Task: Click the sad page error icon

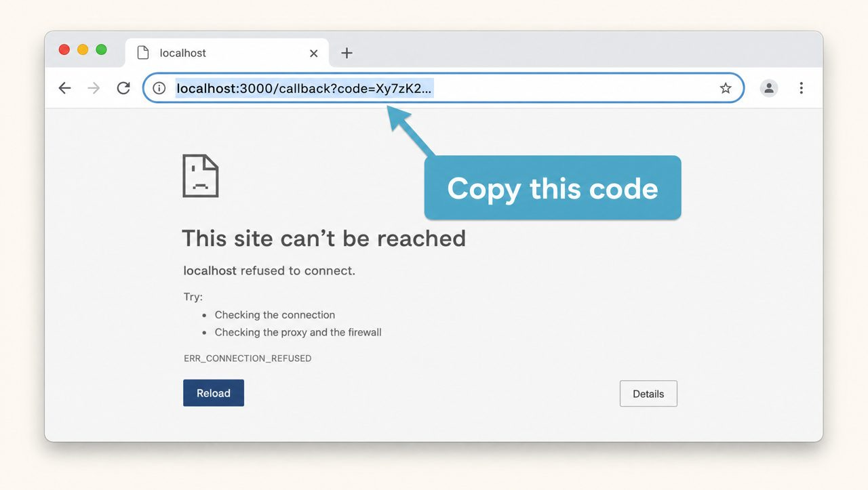Action: 201,176
